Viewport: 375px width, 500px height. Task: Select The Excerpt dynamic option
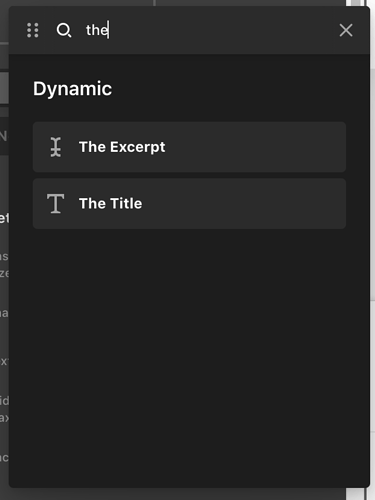coord(189,147)
